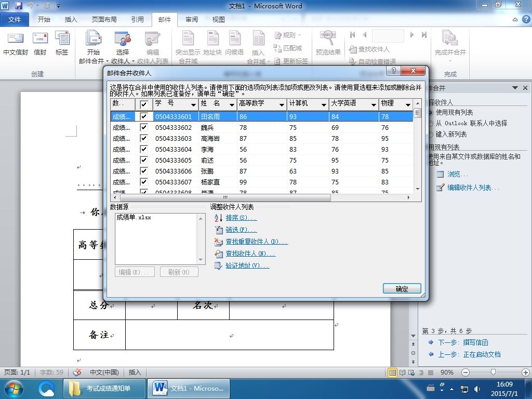This screenshot has height=399, width=532.
Task: Uncheck the checkbox for 高海岩 row
Action: 144,138
